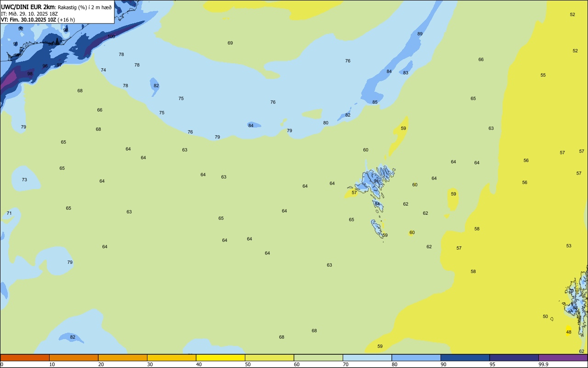Select the purple legend swatch above 99.9
This screenshot has height=368, width=588.
[563, 357]
